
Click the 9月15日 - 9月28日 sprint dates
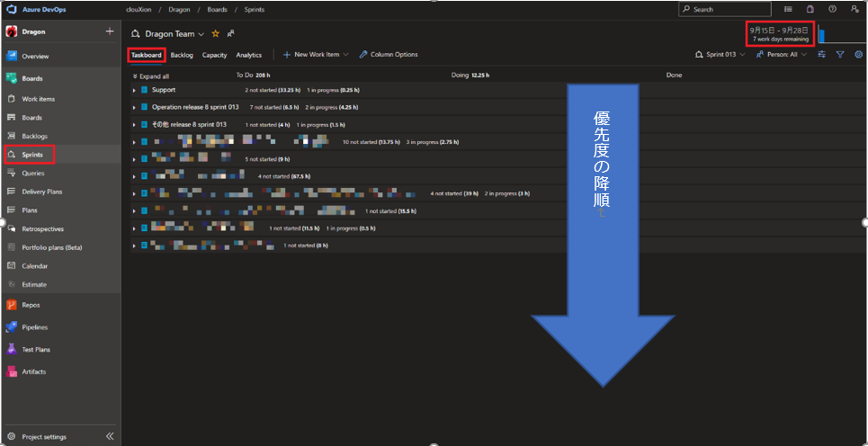tap(779, 31)
